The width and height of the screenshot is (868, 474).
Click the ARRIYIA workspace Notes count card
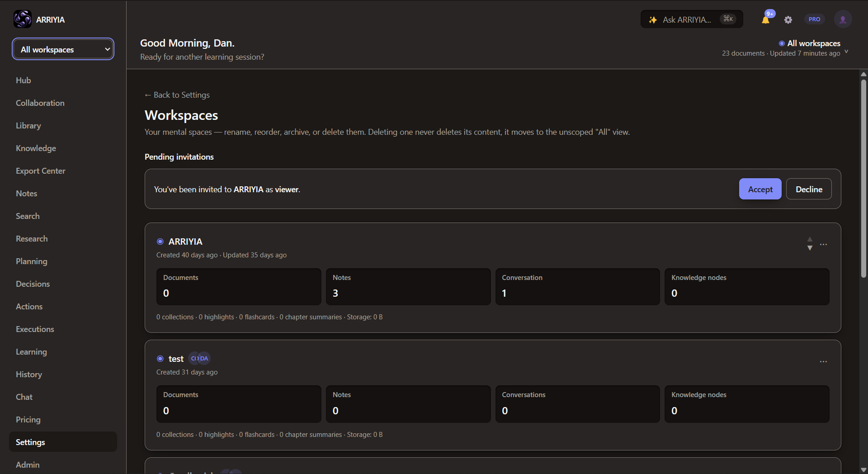[408, 287]
